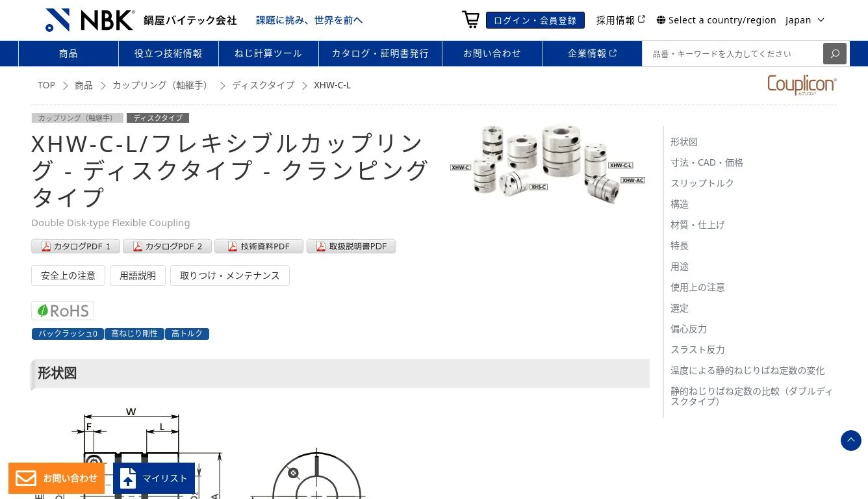Go to TOP breadcrumb link
Screen dimensions: 868x499
click(46, 85)
